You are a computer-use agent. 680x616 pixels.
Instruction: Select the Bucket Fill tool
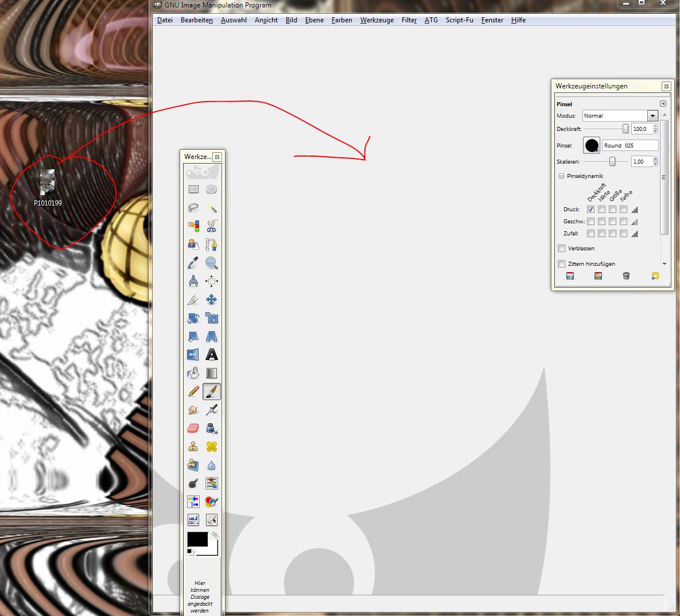click(193, 373)
